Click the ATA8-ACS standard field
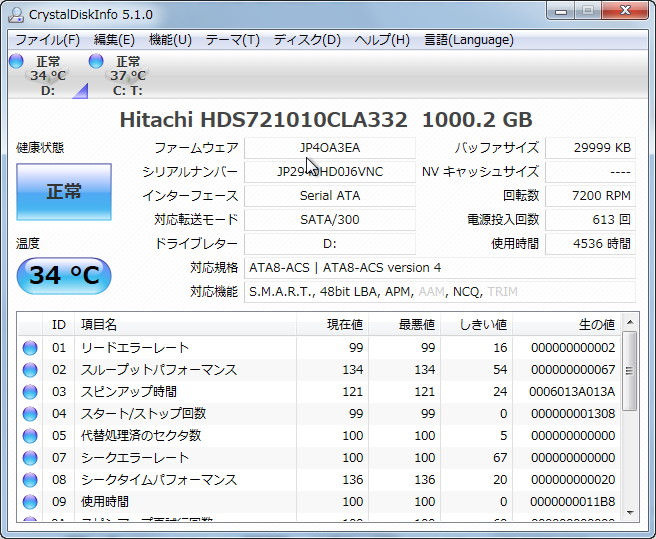This screenshot has width=656, height=539. pyautogui.click(x=440, y=267)
